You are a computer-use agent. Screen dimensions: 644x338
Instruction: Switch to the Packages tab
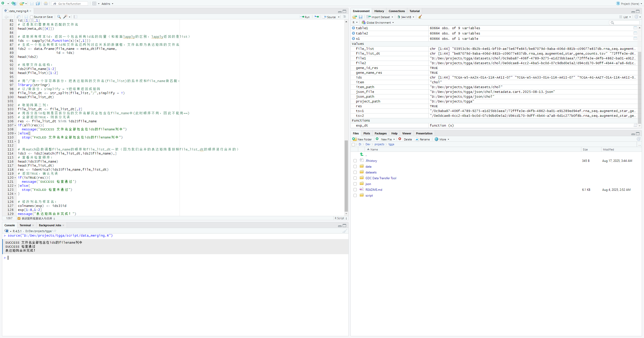(x=380, y=133)
